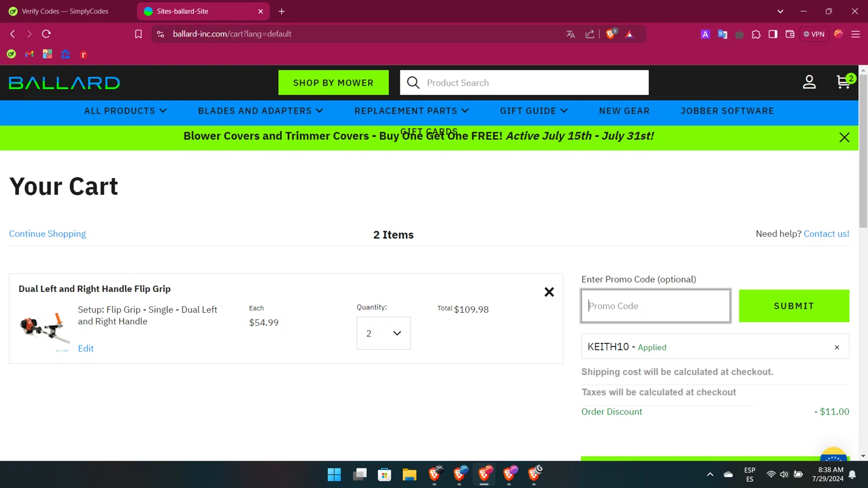
Task: Open the Brave main hamburger menu
Action: pos(855,34)
